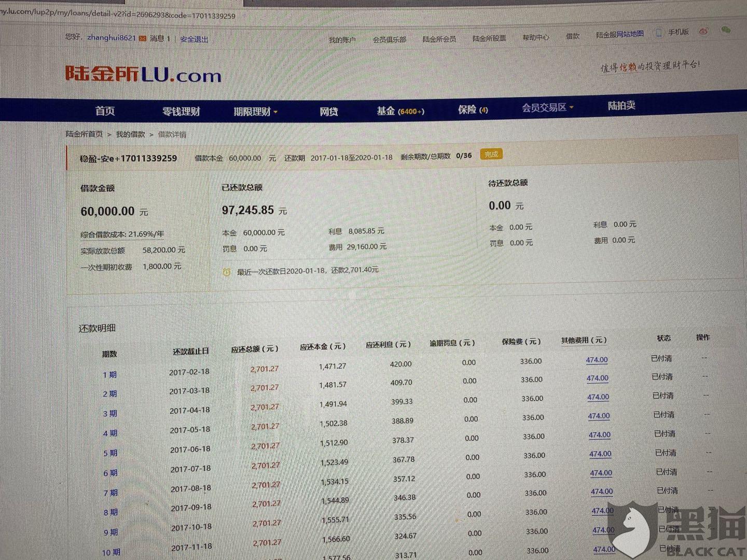
Task: Select 陆拍卖 in the navigation bar
Action: (621, 105)
